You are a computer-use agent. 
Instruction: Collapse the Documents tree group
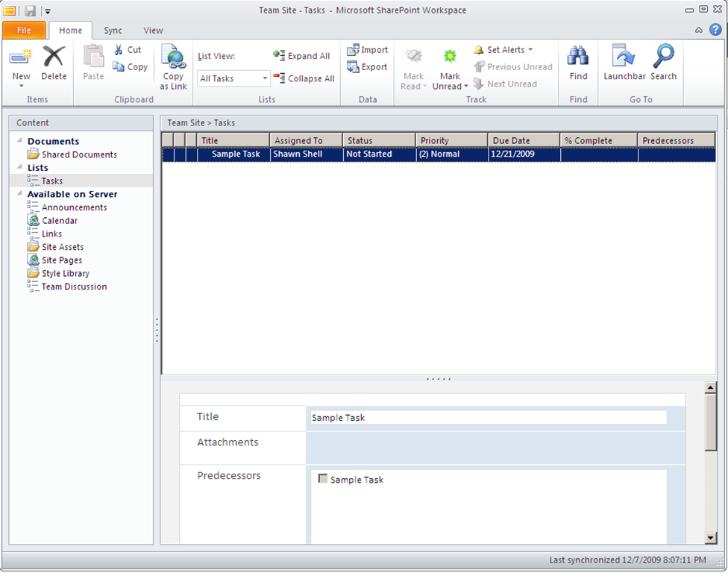(19, 140)
